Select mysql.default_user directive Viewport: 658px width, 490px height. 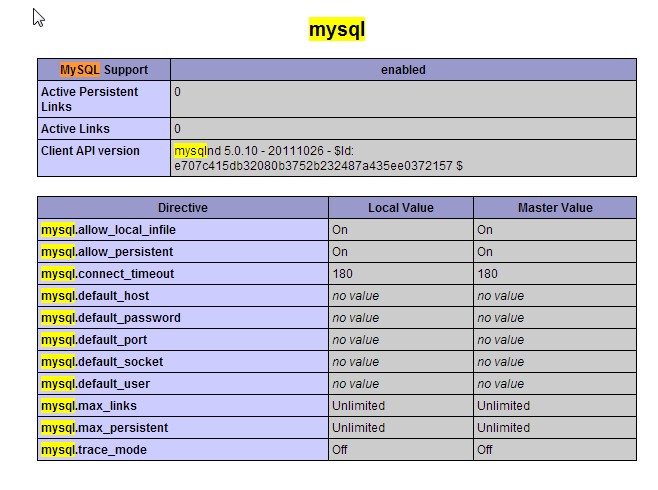coord(96,384)
